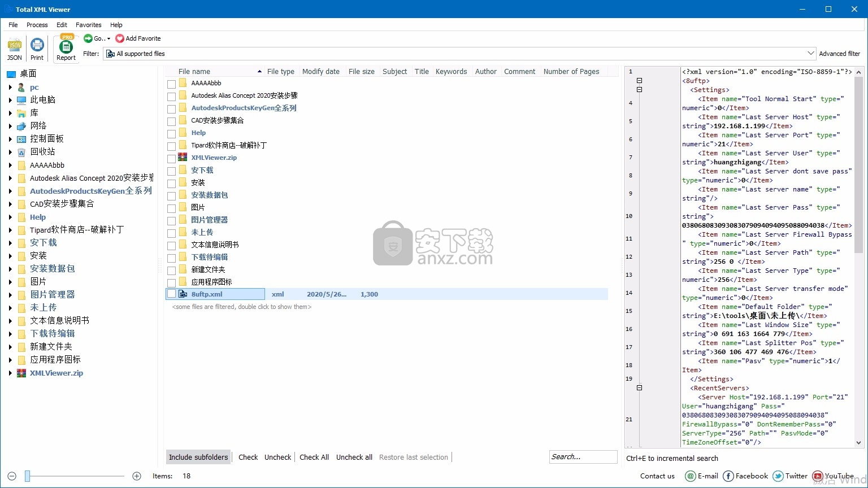The width and height of the screenshot is (868, 488).
Task: Click the 8uftp.xml file icon
Action: point(183,294)
